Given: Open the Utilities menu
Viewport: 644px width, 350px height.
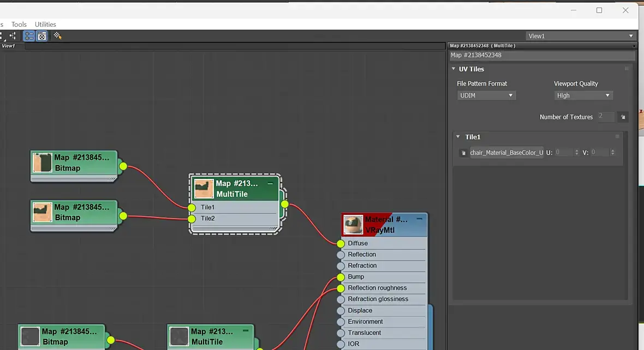Looking at the screenshot, I should 45,24.
